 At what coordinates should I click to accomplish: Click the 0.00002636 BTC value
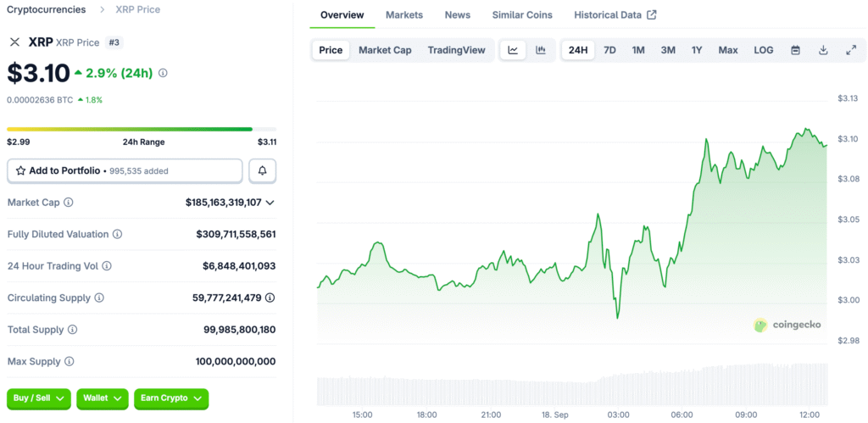click(40, 100)
